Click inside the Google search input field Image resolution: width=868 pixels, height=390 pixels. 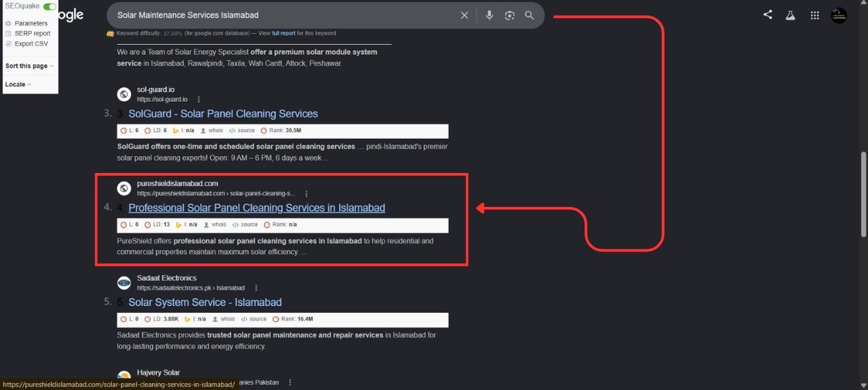pos(285,15)
